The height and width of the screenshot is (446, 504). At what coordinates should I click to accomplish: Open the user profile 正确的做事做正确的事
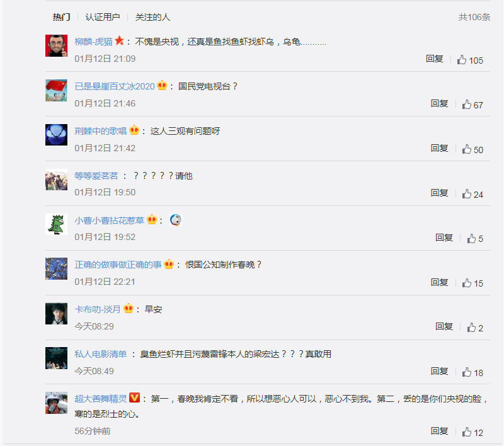[x=118, y=265]
